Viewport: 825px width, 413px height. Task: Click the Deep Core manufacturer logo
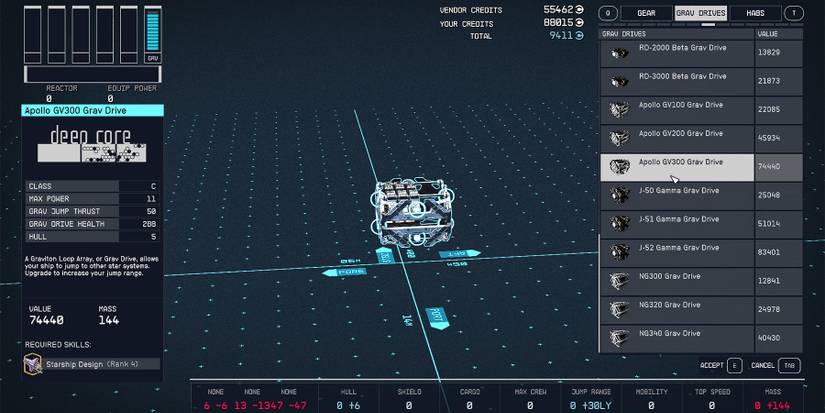click(91, 144)
